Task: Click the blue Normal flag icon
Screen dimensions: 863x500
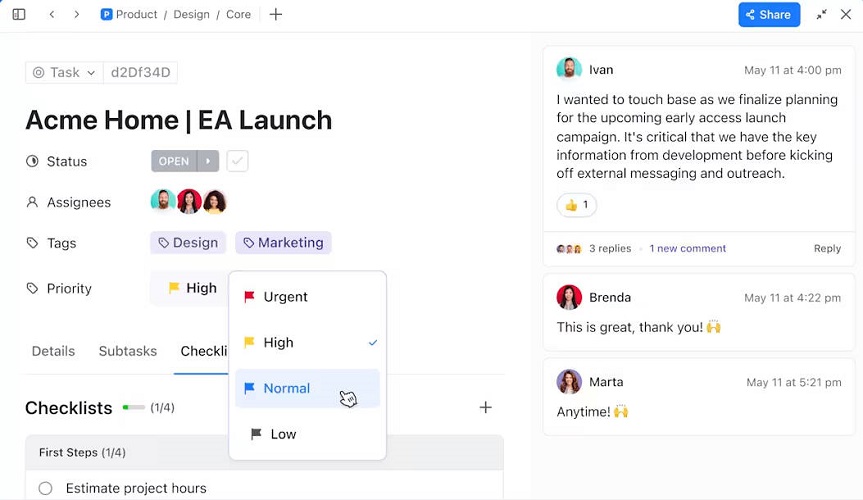Action: pyautogui.click(x=249, y=388)
